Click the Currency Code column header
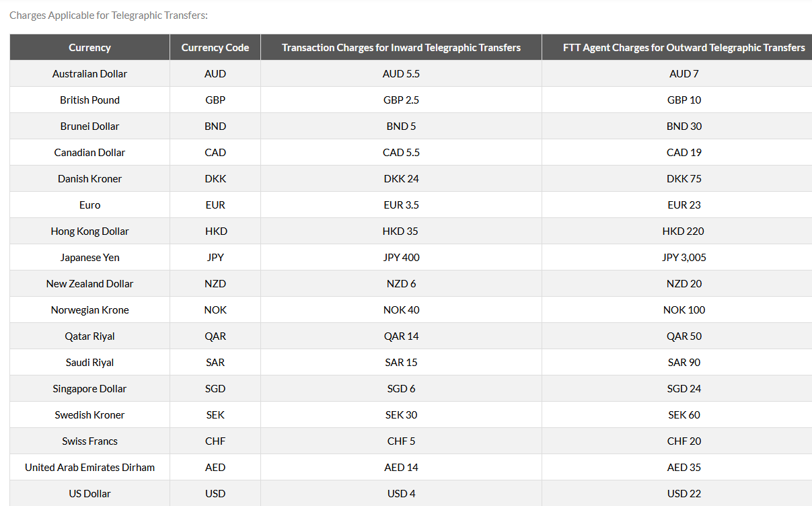812x506 pixels. pyautogui.click(x=215, y=48)
